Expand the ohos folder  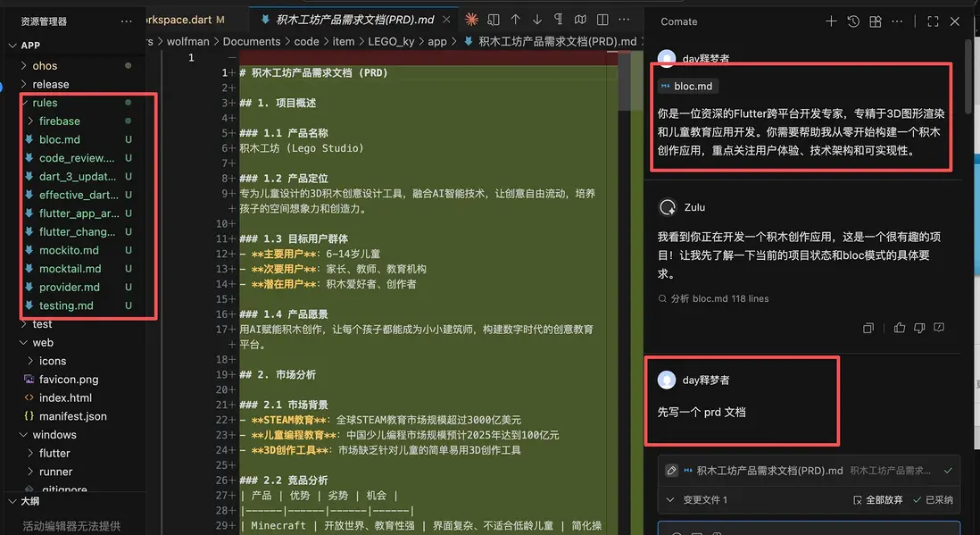click(23, 65)
